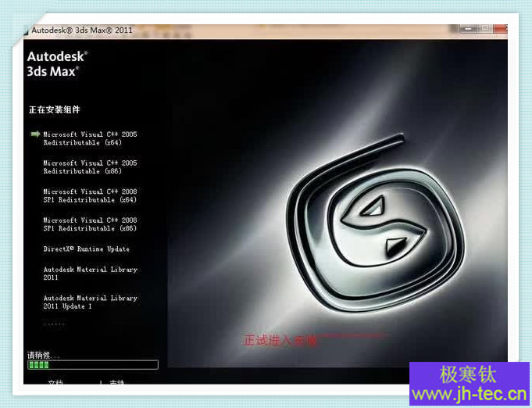Click the Autodesk 3ds Max brand title
The width and height of the screenshot is (532, 408).
coord(57,64)
